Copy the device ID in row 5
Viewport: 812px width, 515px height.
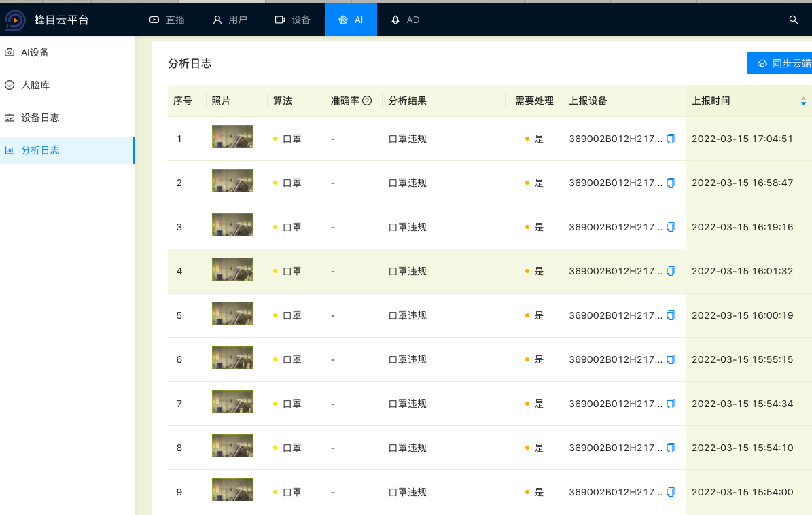670,315
